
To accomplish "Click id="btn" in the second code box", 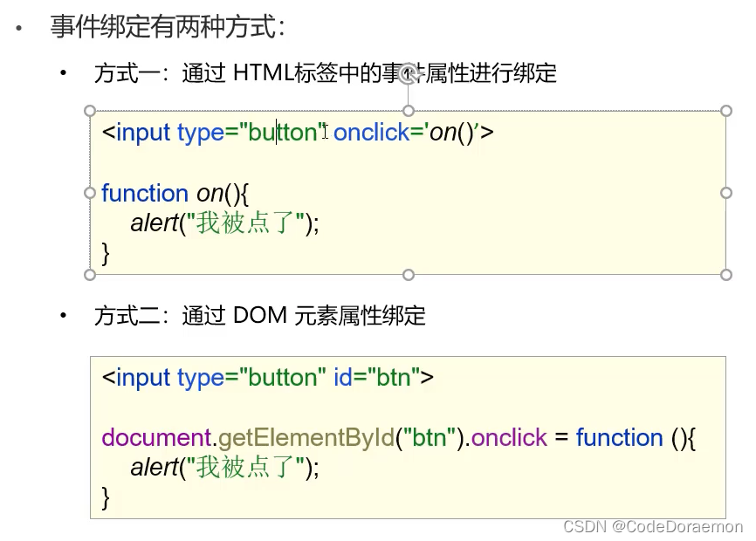I will coord(379,377).
